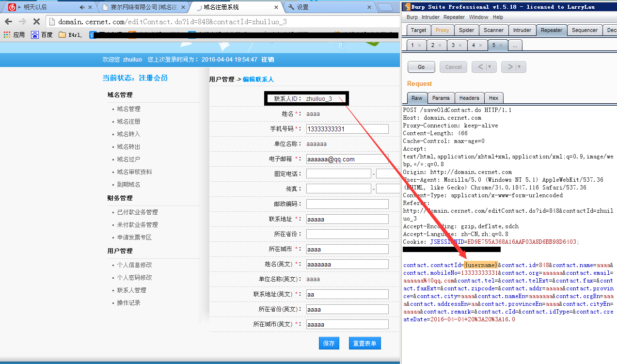This screenshot has height=364, width=617.
Task: Click the Burp Suite lightning title icon
Action: [x=407, y=6]
